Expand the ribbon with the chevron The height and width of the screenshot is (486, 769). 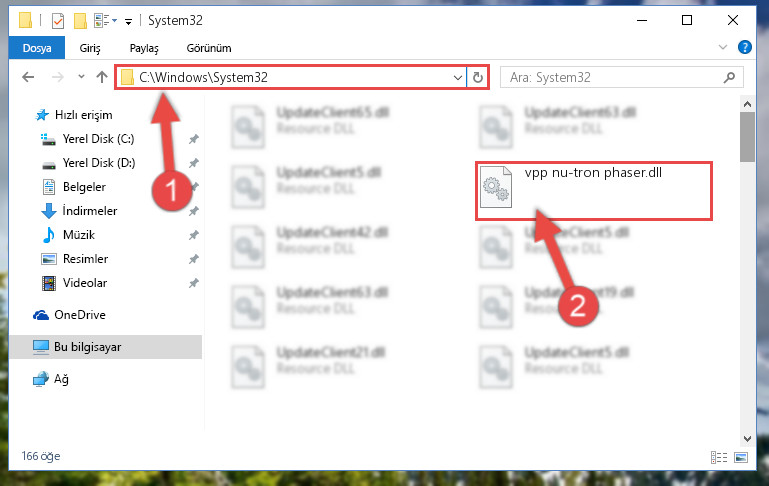click(x=722, y=47)
